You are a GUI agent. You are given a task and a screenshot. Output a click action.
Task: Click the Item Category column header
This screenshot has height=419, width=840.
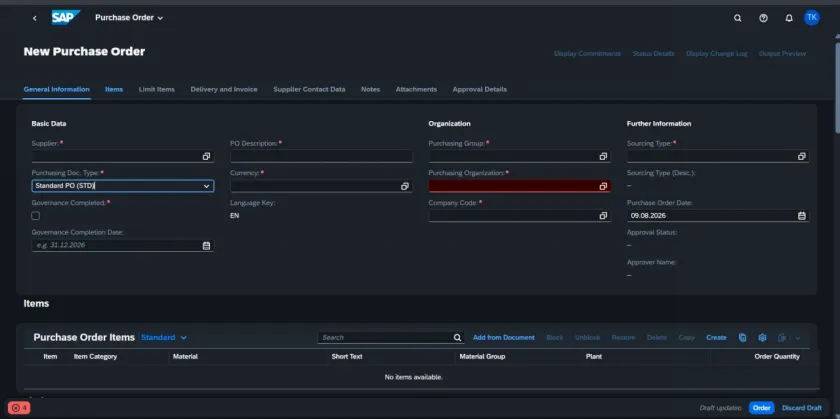point(95,356)
